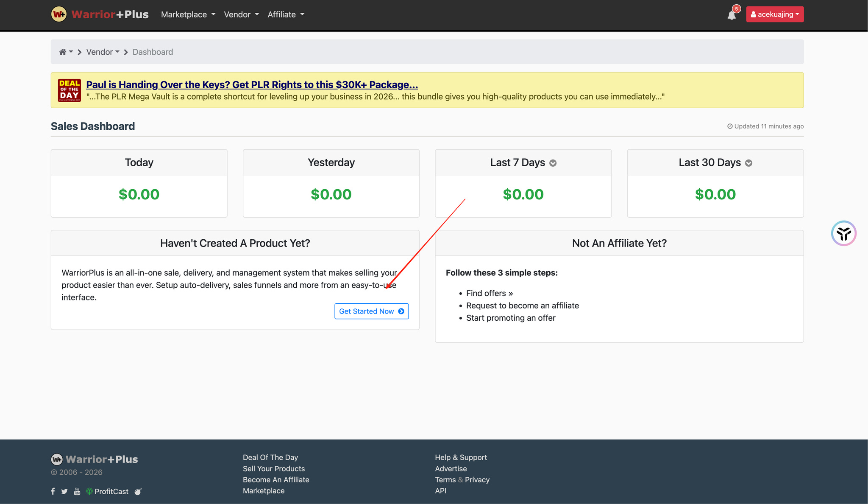Click the Get Started Now button
Viewport: 868px width, 504px height.
[371, 311]
